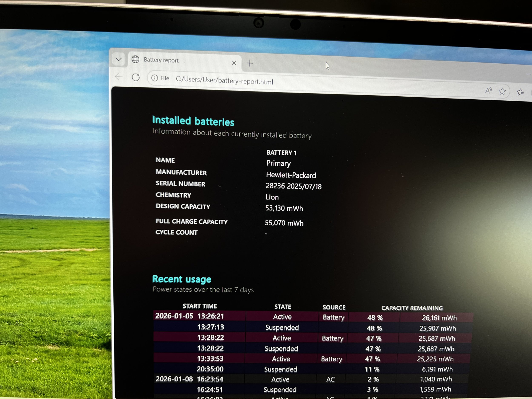Click the globe favicon on the tab
This screenshot has height=399, width=532.
pyautogui.click(x=135, y=59)
